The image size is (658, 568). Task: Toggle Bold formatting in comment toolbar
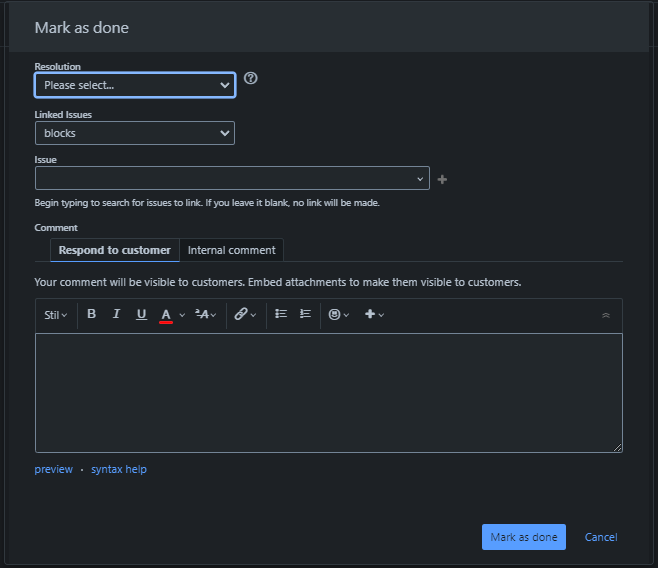pos(91,314)
